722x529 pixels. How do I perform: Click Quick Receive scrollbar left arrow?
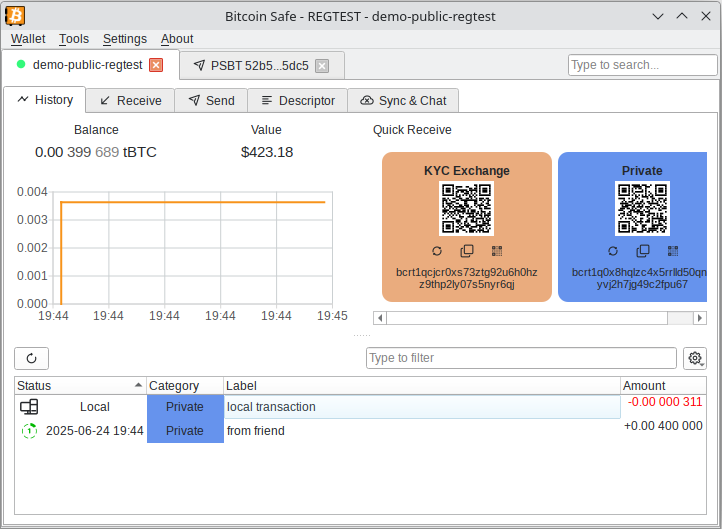coord(380,318)
